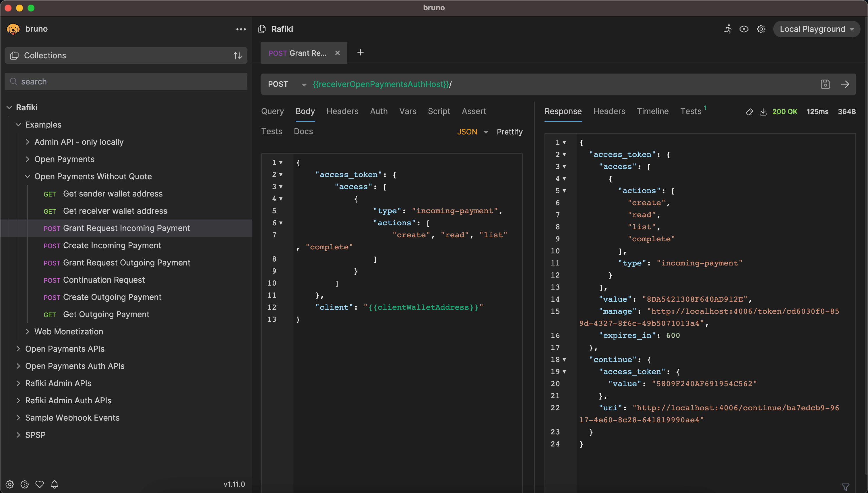The width and height of the screenshot is (868, 493).
Task: Click the eye icon to preview environment variables
Action: click(x=744, y=29)
